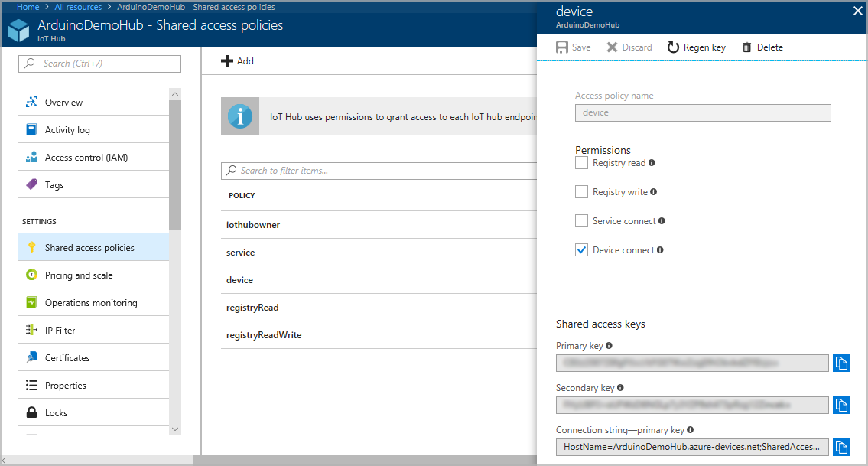This screenshot has height=466, width=868.
Task: Open the Activity log menu item
Action: pos(93,129)
